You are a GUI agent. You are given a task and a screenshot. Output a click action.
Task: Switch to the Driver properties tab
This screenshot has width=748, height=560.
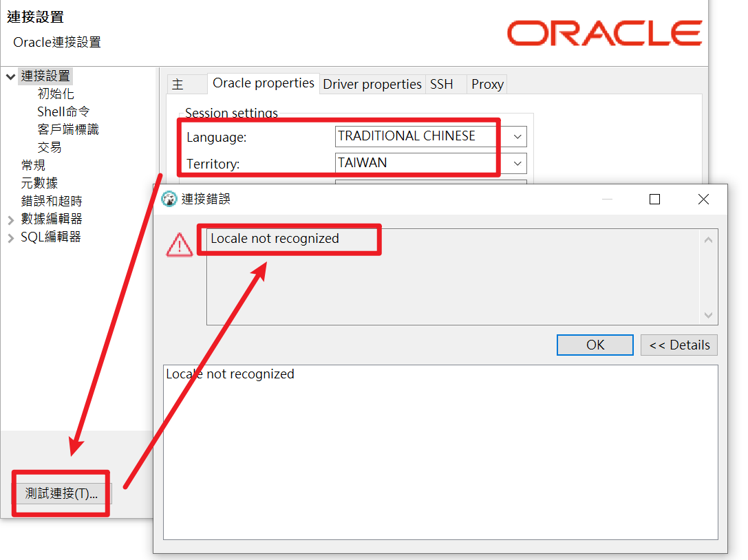(372, 84)
